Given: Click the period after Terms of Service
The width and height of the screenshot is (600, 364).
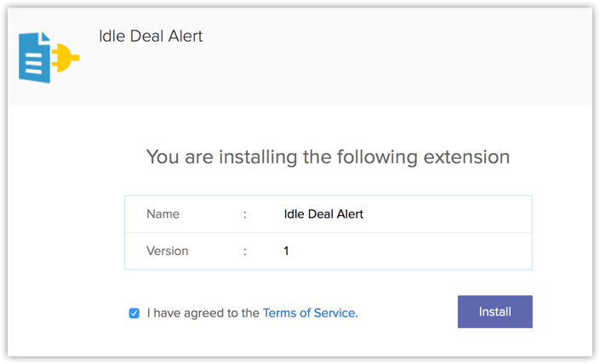Looking at the screenshot, I should click(357, 314).
